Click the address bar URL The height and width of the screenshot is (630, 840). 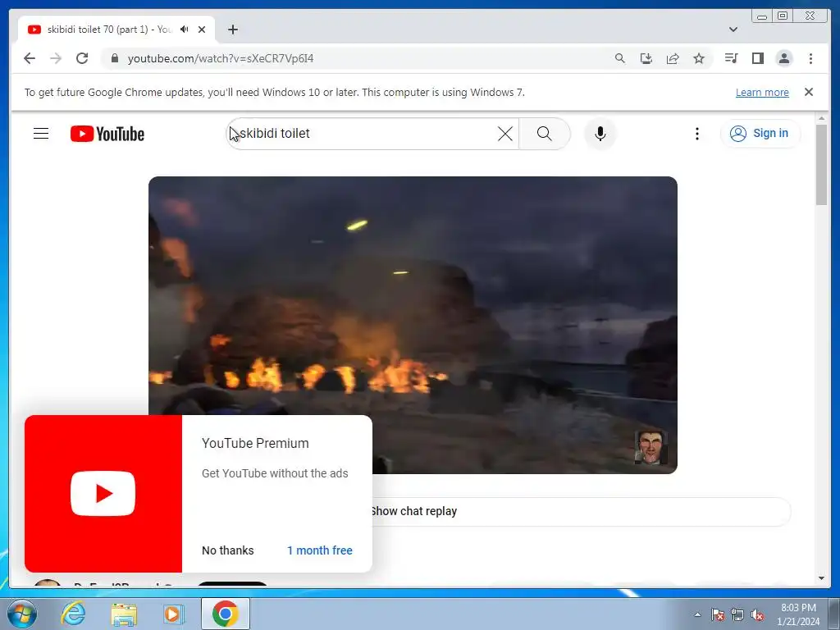[x=221, y=58]
